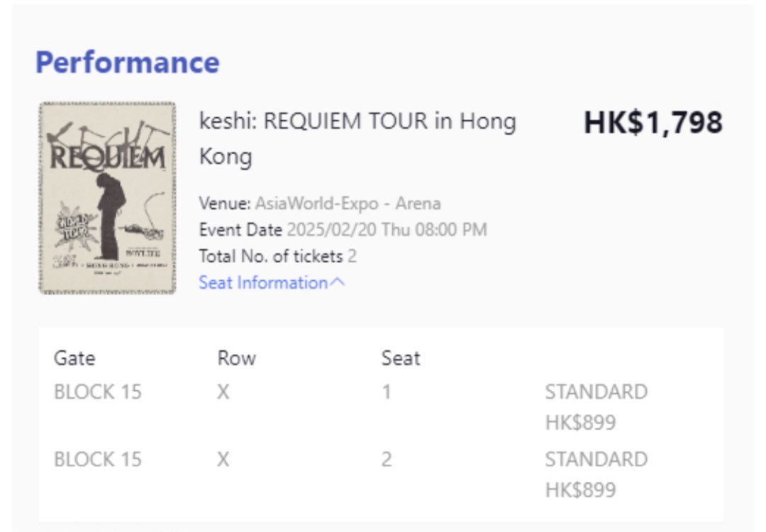This screenshot has height=532, width=766.
Task: Expand details under the Performance heading
Action: point(270,282)
